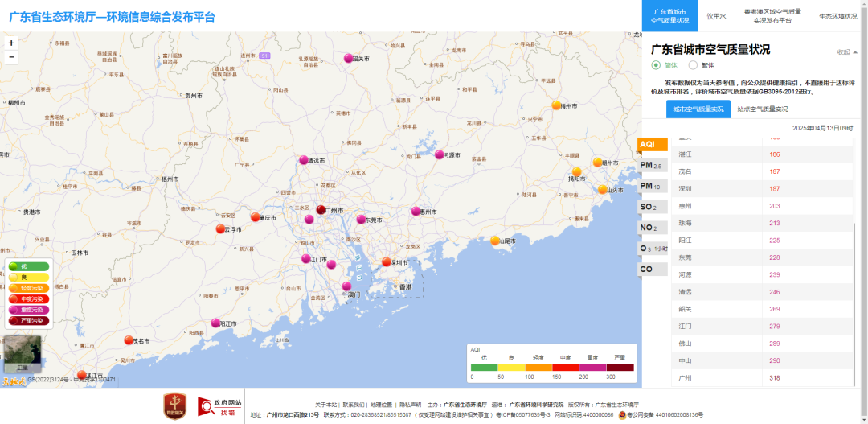Switch to 站点空气质量实况 tab
This screenshot has width=868, height=424.
click(764, 109)
